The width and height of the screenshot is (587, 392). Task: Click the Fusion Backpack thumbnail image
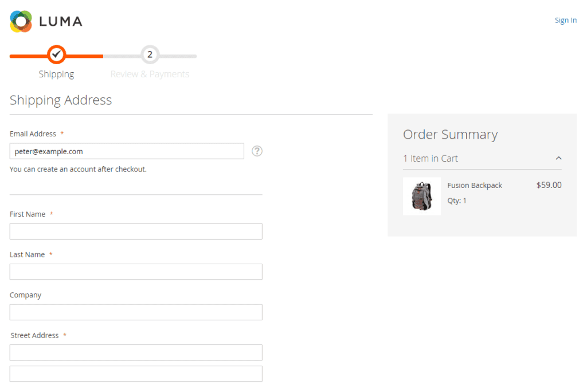point(422,196)
